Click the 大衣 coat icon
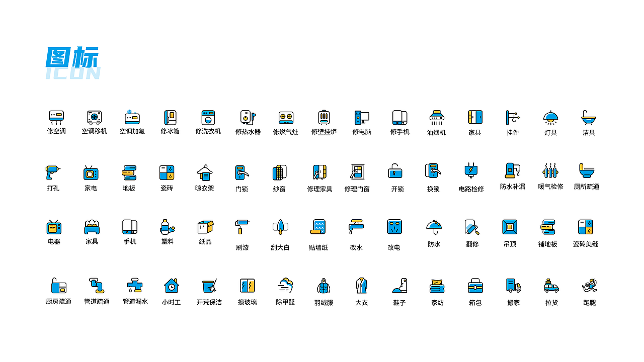Image resolution: width=644 pixels, height=362 pixels. pyautogui.click(x=361, y=286)
